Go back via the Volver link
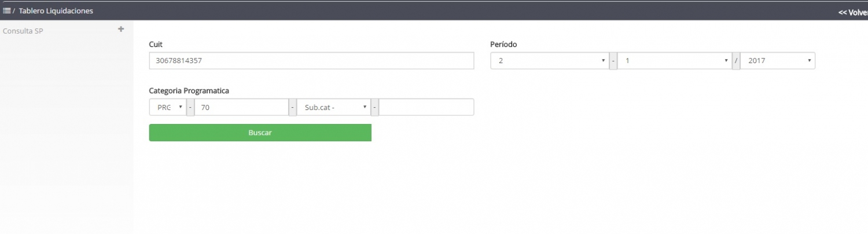 pyautogui.click(x=853, y=12)
